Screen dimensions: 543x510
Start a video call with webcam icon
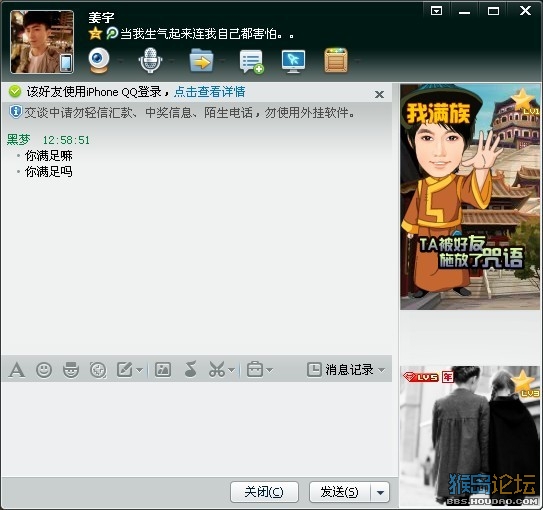(x=99, y=61)
